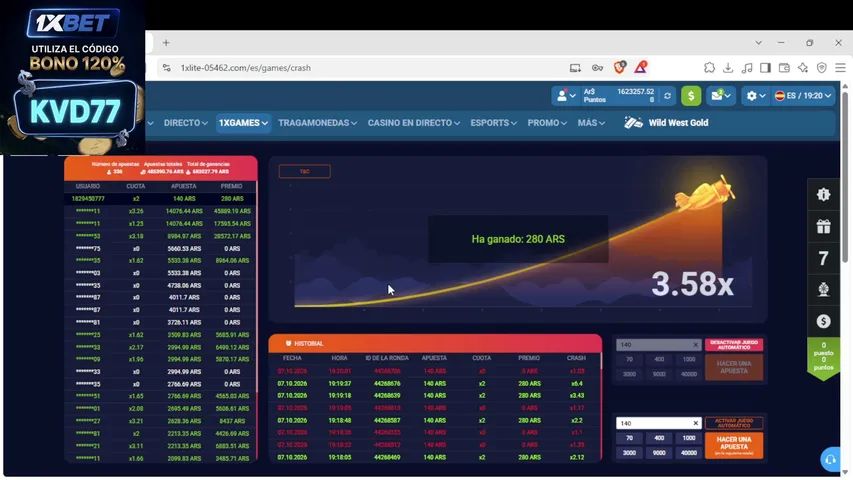This screenshot has width=853, height=480.
Task: Click the number 7 sidebar icon
Action: point(823,258)
